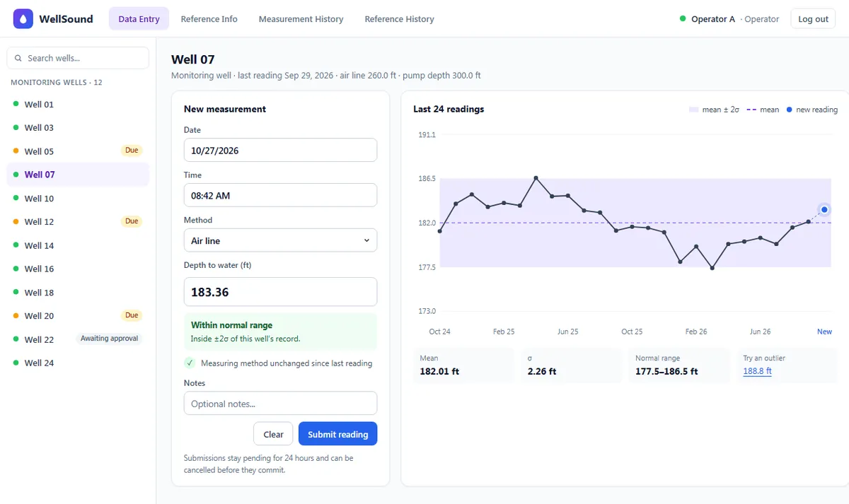Submit the reading with Submit reading button
Image resolution: width=849 pixels, height=504 pixels.
pos(338,434)
